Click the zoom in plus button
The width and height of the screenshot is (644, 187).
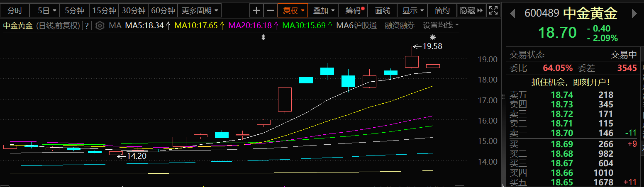click(x=257, y=10)
